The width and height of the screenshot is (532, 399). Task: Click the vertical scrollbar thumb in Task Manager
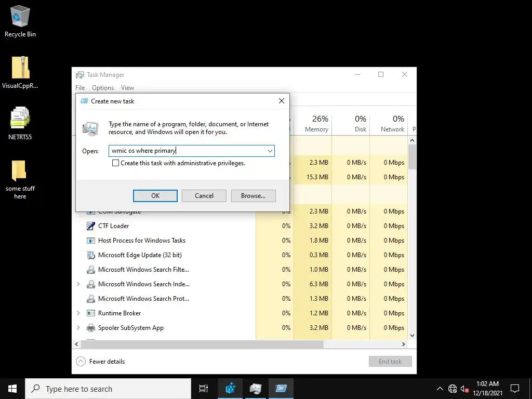click(x=412, y=157)
